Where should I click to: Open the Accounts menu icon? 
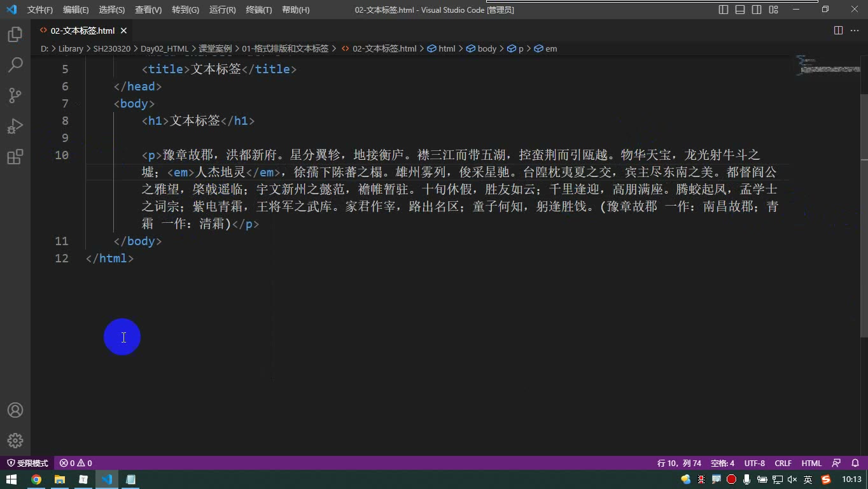coord(15,410)
